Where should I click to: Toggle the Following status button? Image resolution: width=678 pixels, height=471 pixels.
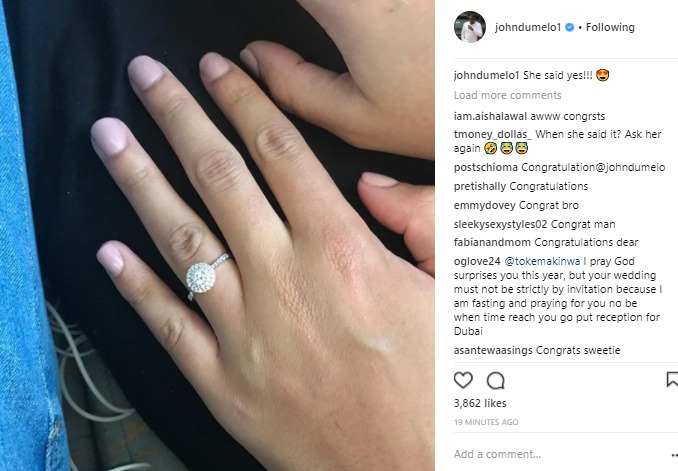tap(610, 27)
